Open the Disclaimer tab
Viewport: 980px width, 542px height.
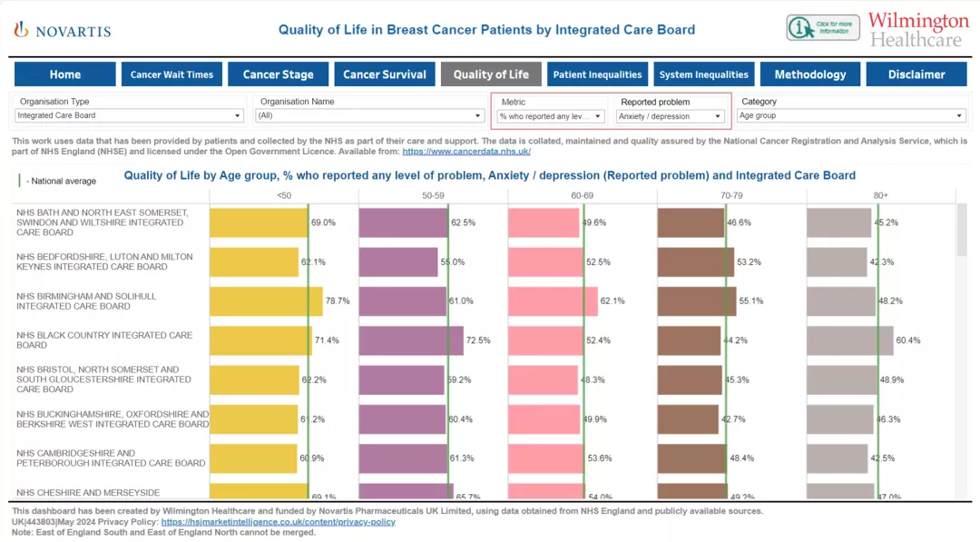click(916, 74)
